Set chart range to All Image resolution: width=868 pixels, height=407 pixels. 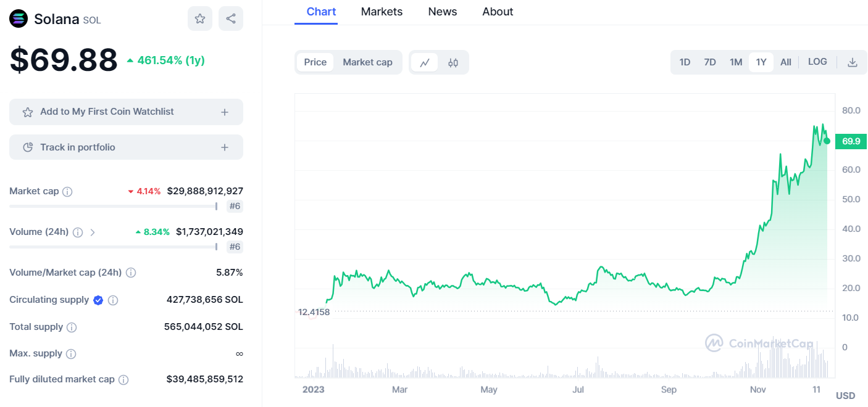pos(786,62)
